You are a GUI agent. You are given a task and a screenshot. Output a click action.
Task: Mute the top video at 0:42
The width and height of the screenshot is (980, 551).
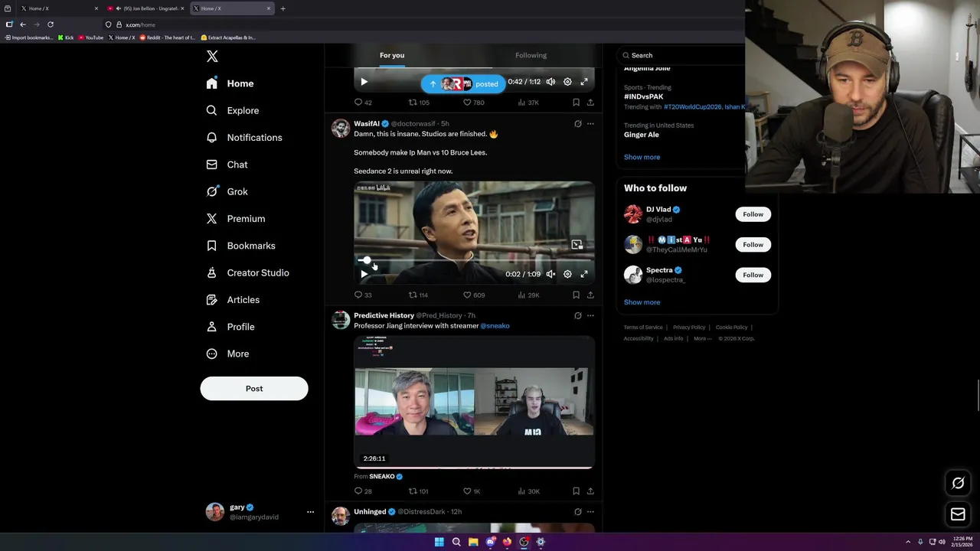coord(550,82)
